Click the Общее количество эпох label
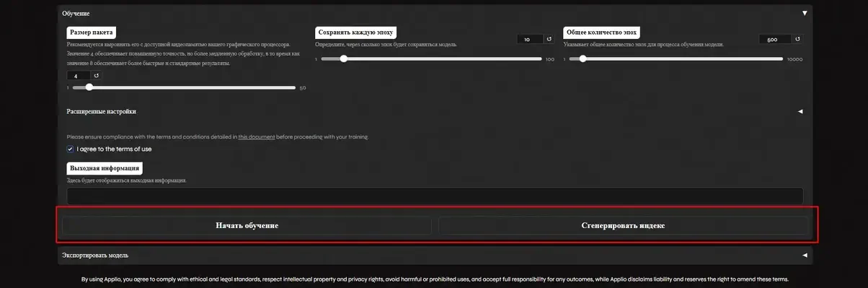The height and width of the screenshot is (288, 868). [x=602, y=32]
